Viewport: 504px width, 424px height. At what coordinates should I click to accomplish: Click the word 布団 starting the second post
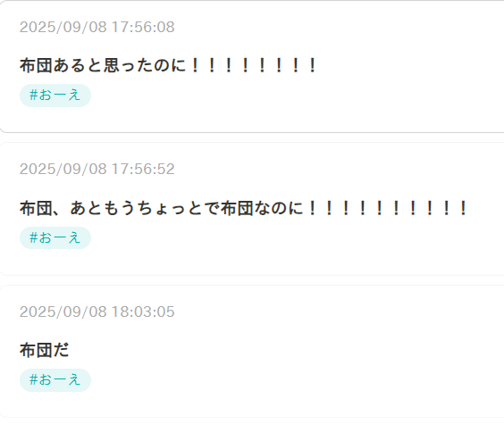coord(36,208)
